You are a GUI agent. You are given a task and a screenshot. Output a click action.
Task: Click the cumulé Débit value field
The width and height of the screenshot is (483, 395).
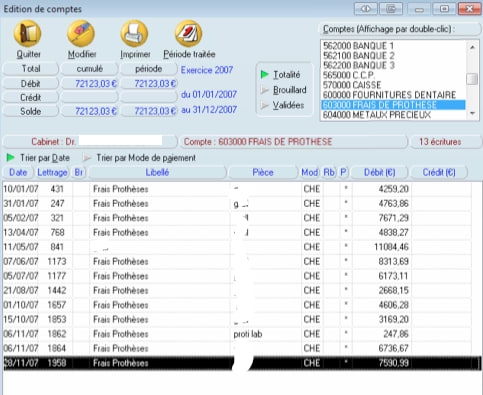tap(90, 83)
